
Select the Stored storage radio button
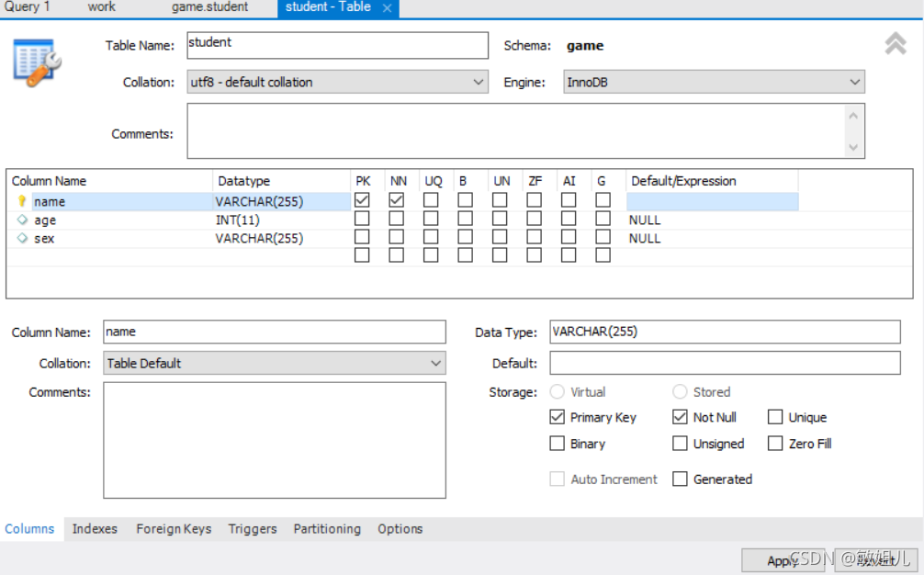680,392
